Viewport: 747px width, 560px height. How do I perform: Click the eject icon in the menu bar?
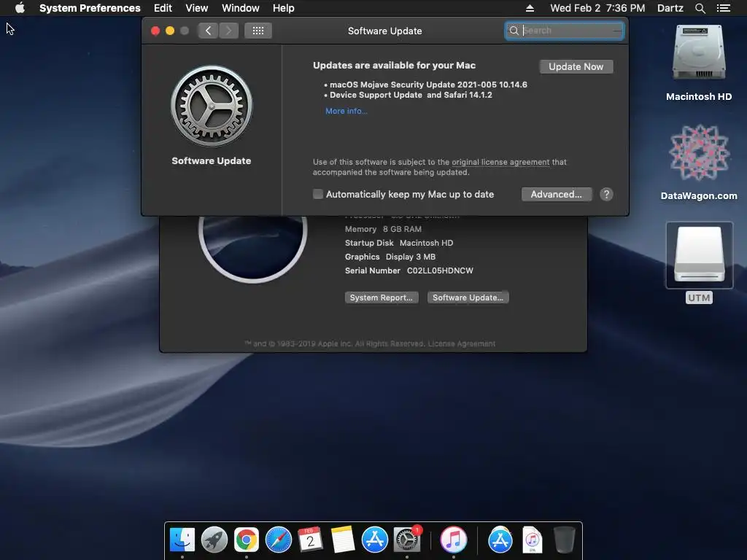(530, 8)
